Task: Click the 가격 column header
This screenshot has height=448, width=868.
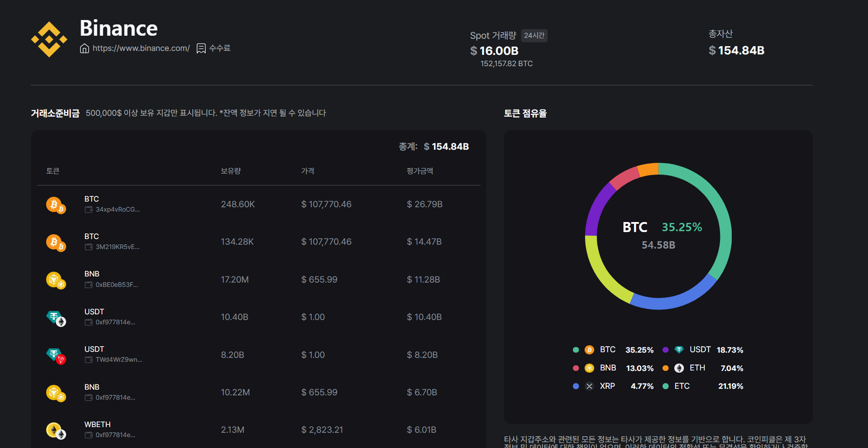Action: point(308,171)
